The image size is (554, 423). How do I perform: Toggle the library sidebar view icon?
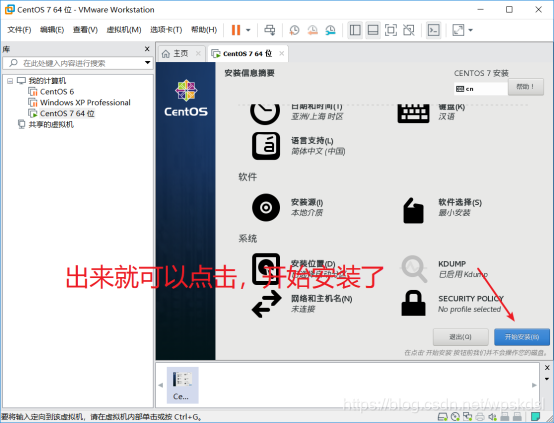coord(355,30)
